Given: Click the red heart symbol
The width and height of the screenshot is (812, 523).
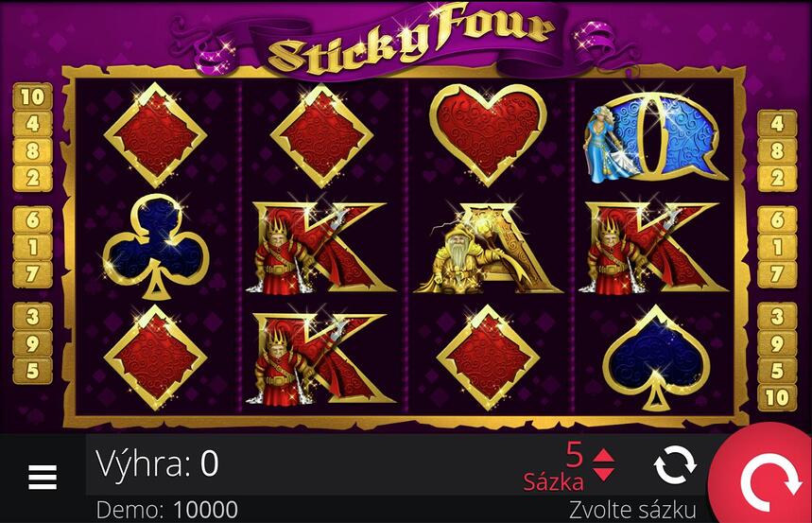Looking at the screenshot, I should 488,134.
